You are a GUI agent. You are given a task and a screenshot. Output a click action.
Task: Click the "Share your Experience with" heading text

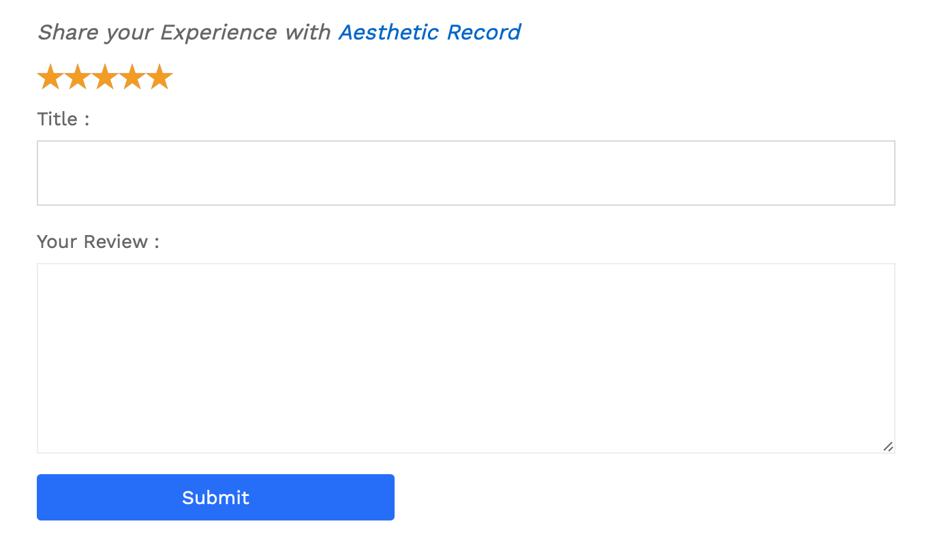pos(184,32)
